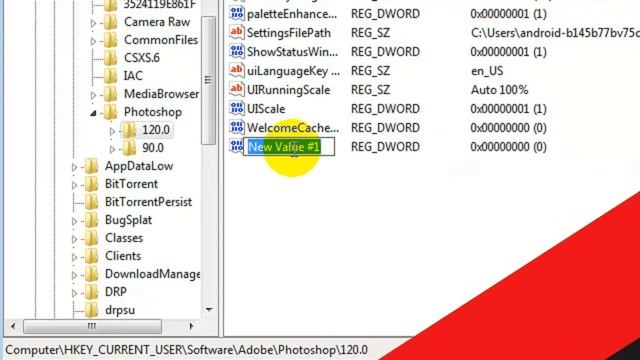Click the Clients folder icon
The height and width of the screenshot is (360, 640).
(x=91, y=256)
